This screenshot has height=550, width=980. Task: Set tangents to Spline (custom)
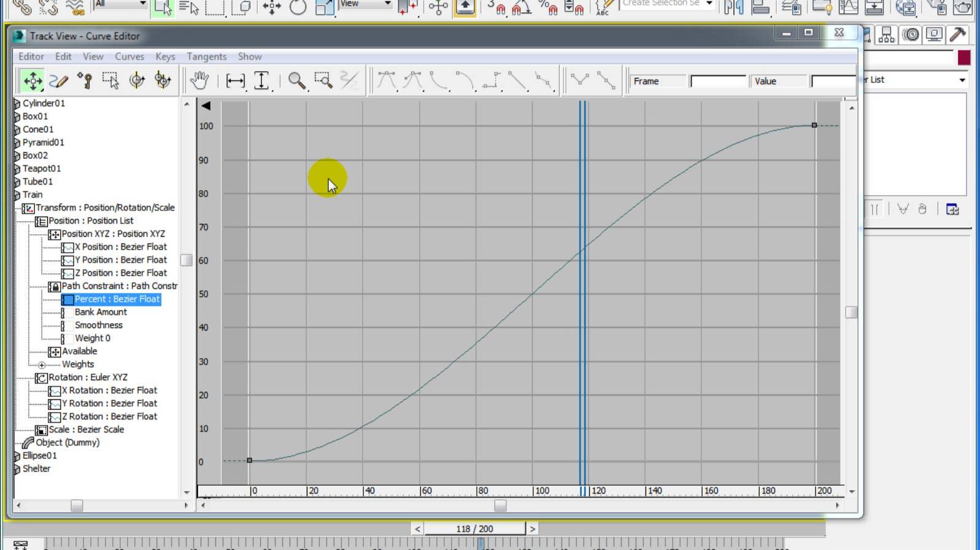(414, 80)
